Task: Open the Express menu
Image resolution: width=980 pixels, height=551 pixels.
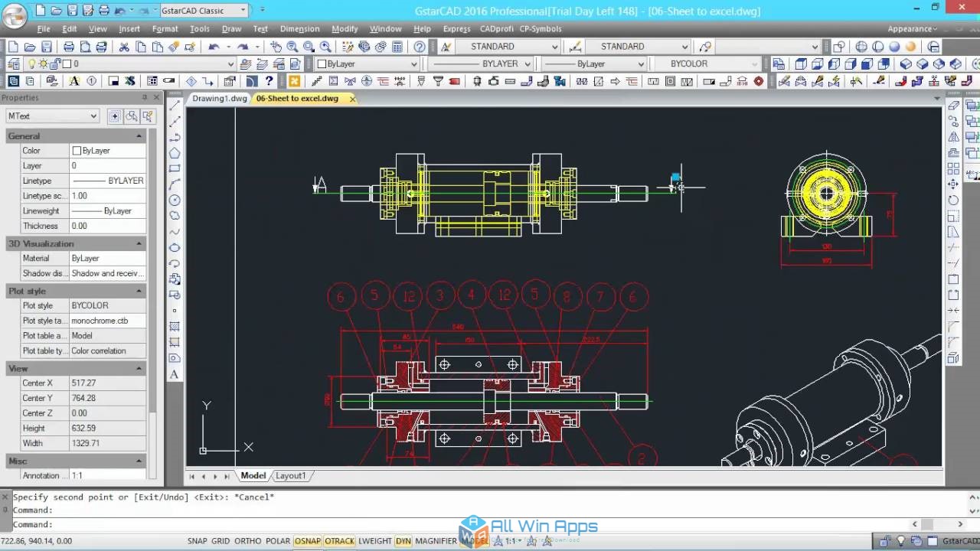Action: click(456, 28)
